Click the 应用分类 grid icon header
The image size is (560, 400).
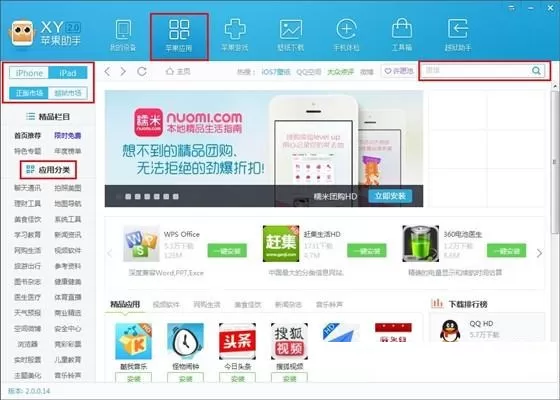30,169
